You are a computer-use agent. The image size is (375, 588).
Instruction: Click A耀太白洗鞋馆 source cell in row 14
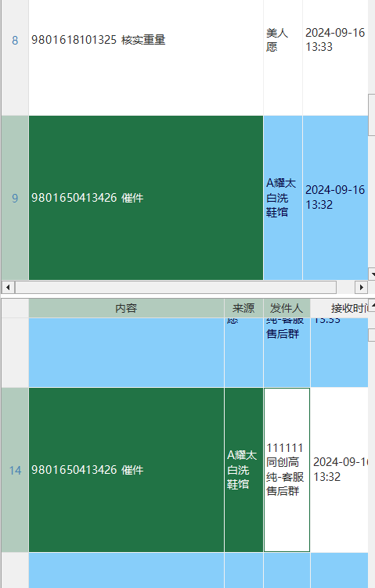click(243, 470)
